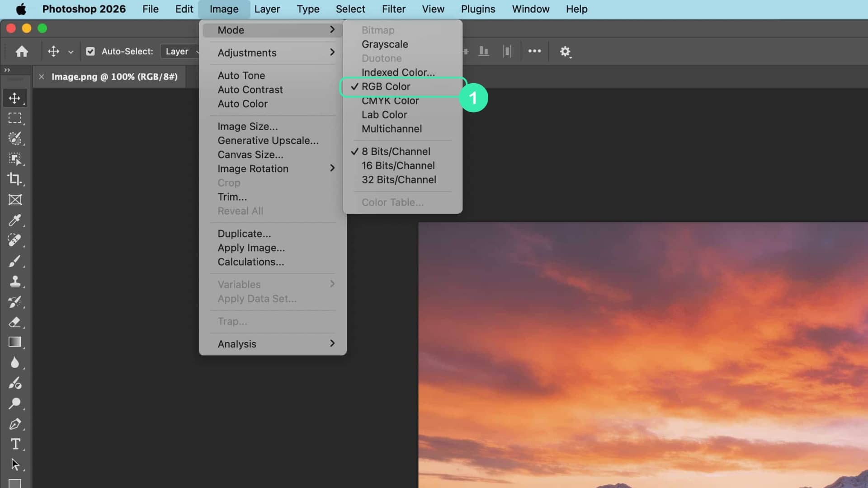Expand the Adjustments submenu
This screenshot has width=868, height=488.
[x=273, y=53]
